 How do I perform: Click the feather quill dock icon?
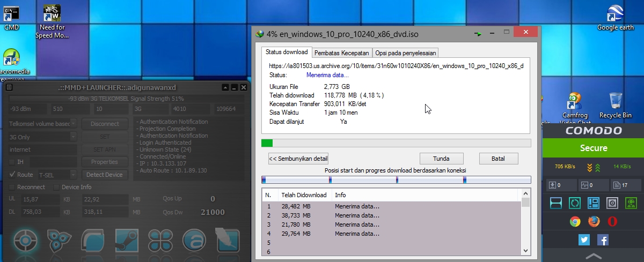pos(227,239)
